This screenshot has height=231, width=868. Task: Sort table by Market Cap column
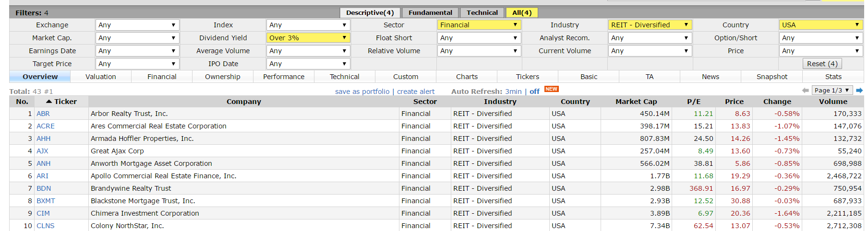coord(636,102)
